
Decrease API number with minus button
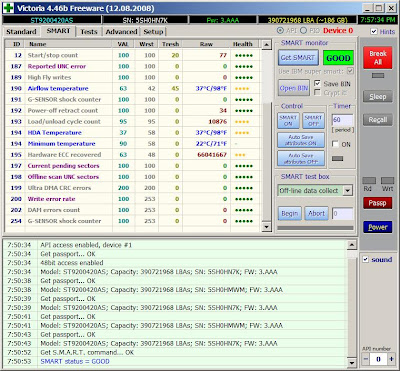click(366, 359)
